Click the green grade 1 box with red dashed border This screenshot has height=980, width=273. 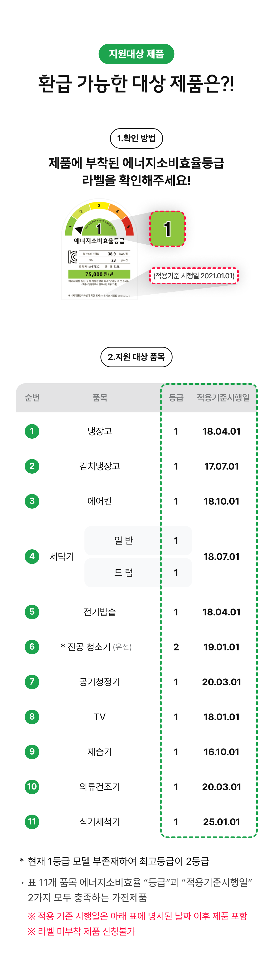pos(167,229)
